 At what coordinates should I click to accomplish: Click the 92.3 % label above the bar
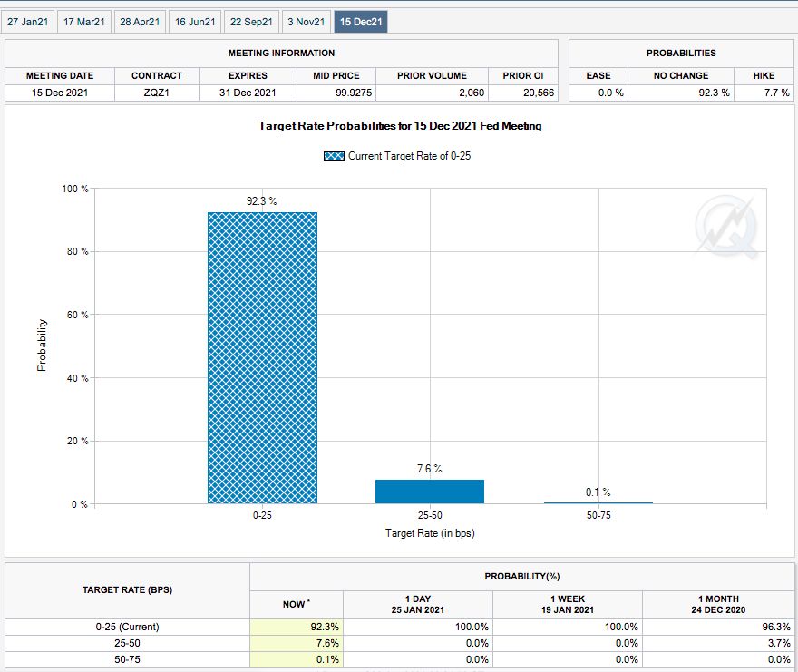click(261, 201)
